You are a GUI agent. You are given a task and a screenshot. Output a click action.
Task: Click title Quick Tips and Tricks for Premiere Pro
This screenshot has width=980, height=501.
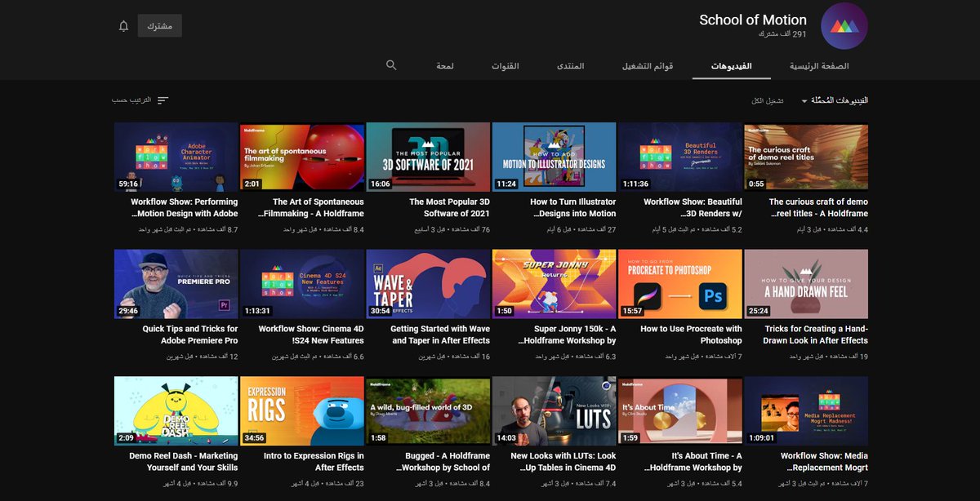coord(190,335)
